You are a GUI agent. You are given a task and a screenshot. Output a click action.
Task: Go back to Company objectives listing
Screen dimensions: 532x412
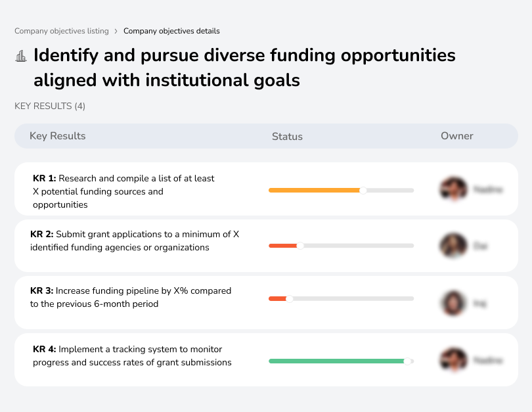click(62, 31)
